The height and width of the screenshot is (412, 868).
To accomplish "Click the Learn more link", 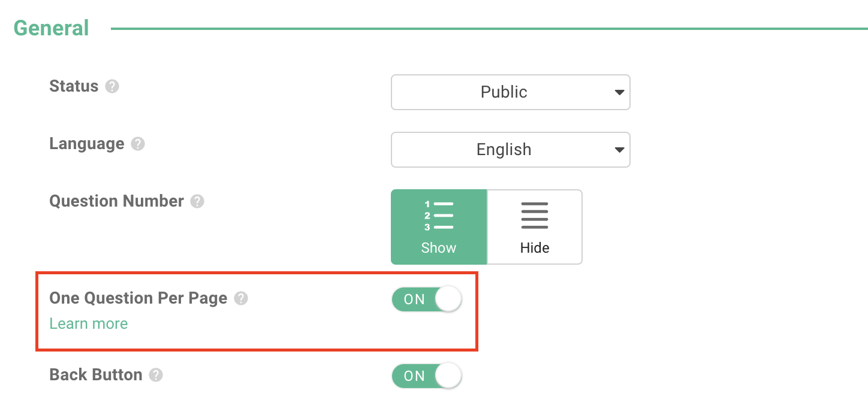I will [88, 323].
